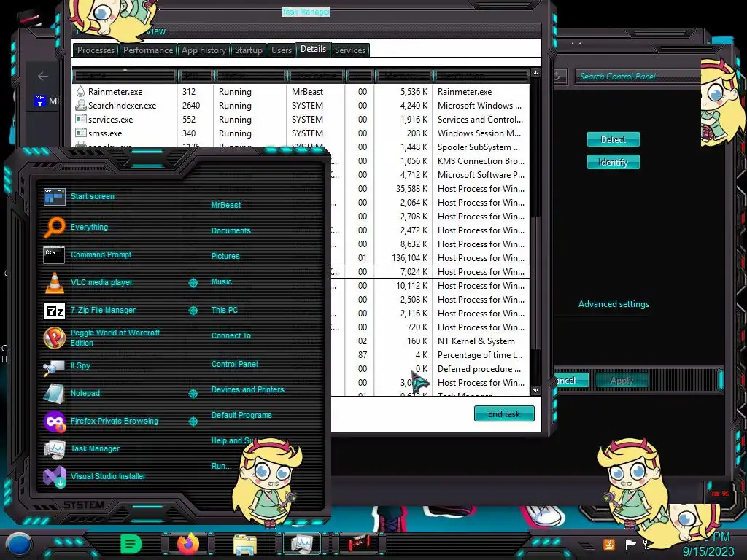Click process list scroll down arrow
The width and height of the screenshot is (747, 560).
(536, 391)
